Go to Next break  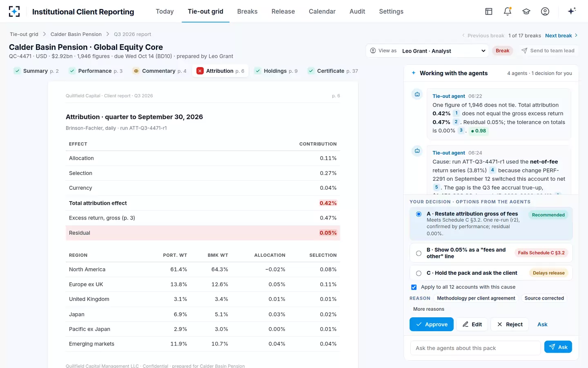pyautogui.click(x=561, y=36)
